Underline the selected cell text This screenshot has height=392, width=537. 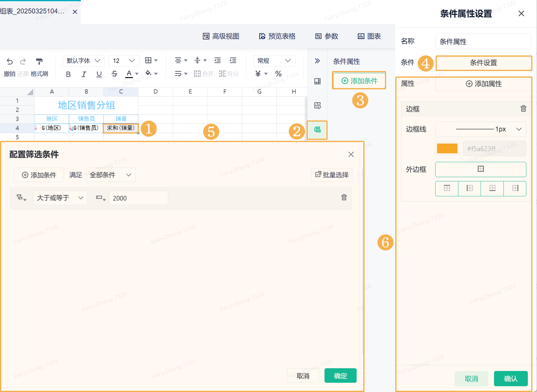coord(99,74)
